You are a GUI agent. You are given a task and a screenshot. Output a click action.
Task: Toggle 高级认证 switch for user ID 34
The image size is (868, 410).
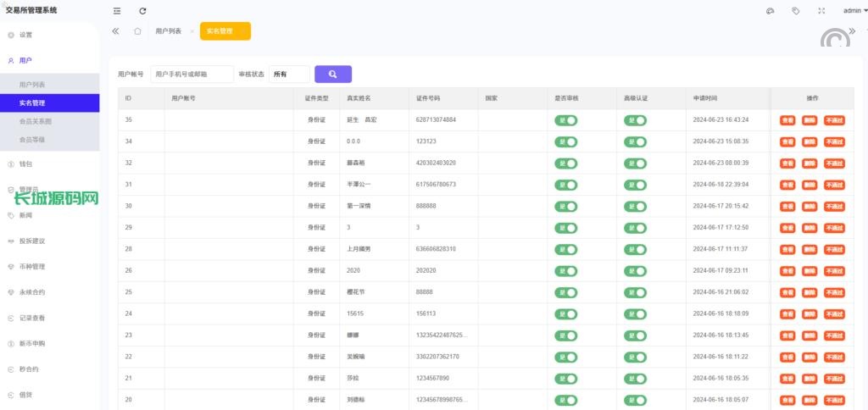click(x=635, y=141)
